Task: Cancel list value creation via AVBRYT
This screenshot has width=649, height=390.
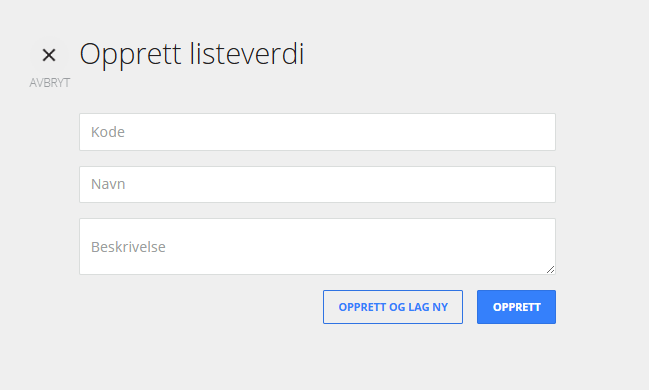Action: tap(50, 83)
